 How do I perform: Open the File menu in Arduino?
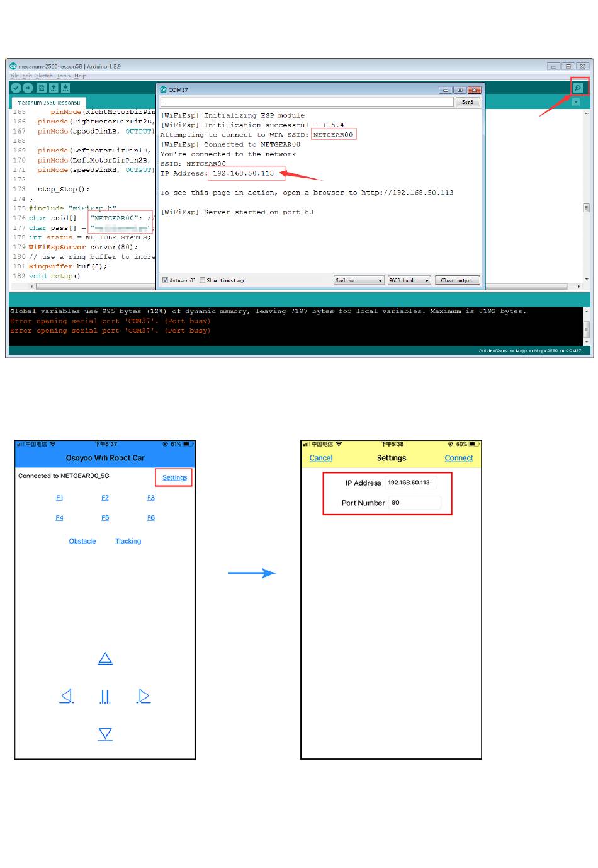14,76
